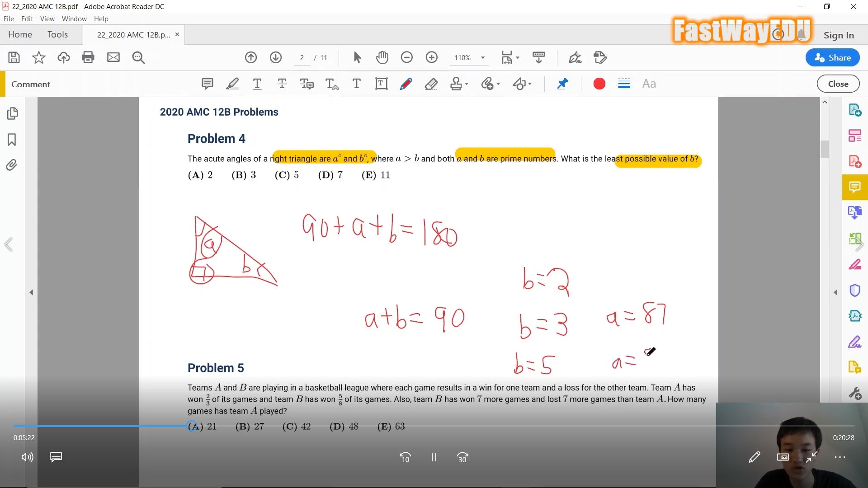This screenshot has height=488, width=868.
Task: Open the page thumbnails panel
Action: [x=12, y=113]
